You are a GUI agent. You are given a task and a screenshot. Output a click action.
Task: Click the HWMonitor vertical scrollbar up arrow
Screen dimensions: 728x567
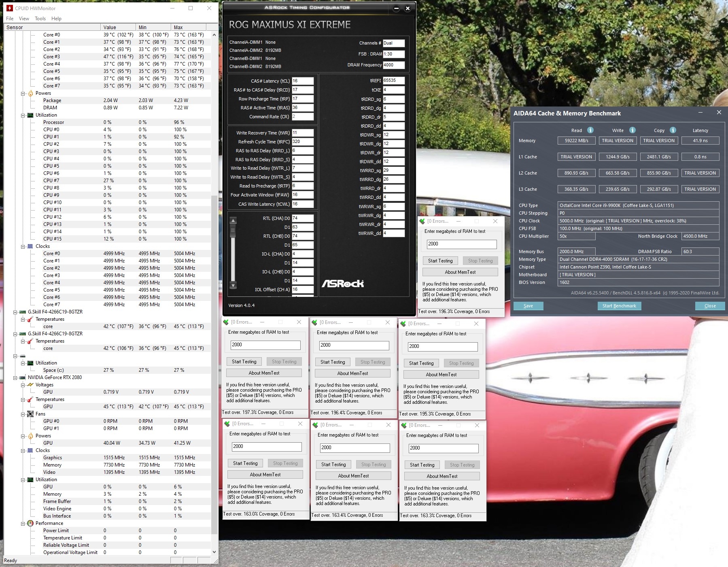[x=214, y=35]
